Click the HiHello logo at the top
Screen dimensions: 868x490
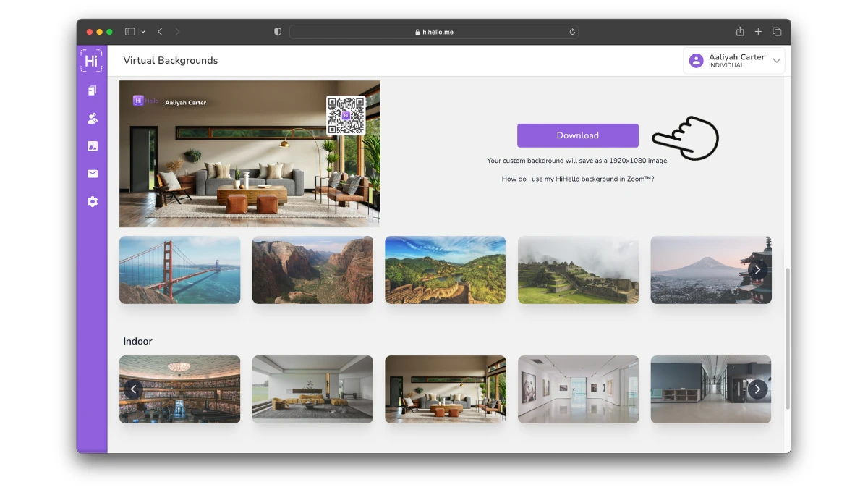tap(91, 61)
